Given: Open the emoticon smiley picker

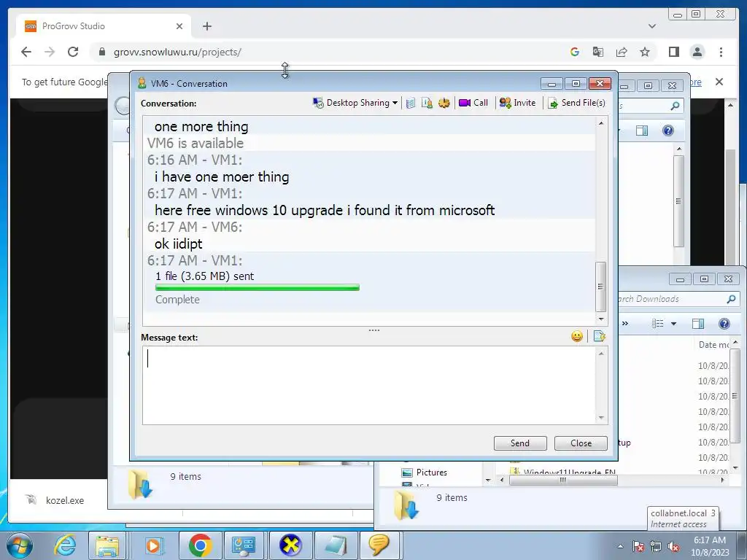Looking at the screenshot, I should (x=577, y=337).
